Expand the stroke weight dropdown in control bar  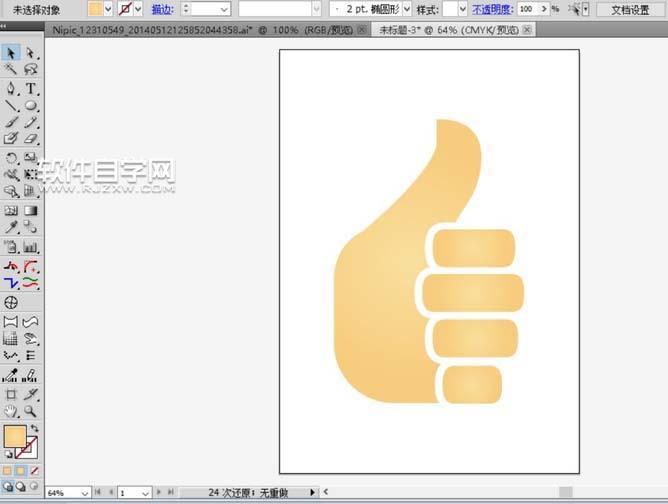[222, 9]
